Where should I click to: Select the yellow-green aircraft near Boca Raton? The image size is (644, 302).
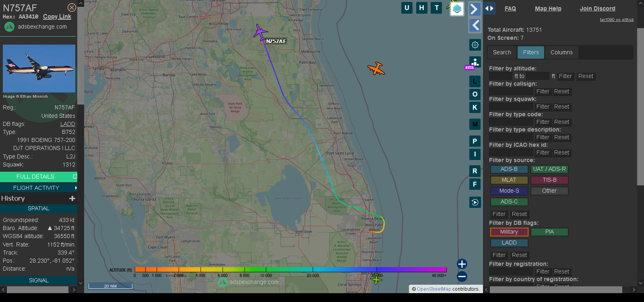click(x=376, y=279)
